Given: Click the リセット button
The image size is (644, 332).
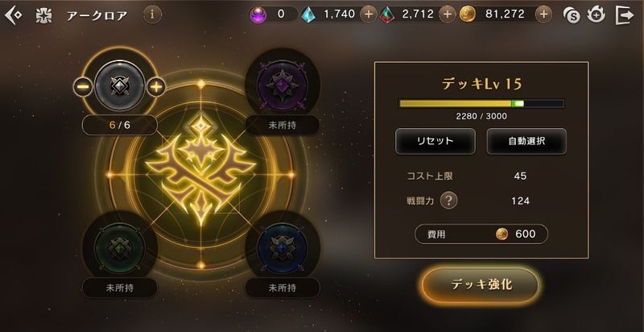Looking at the screenshot, I should [436, 141].
